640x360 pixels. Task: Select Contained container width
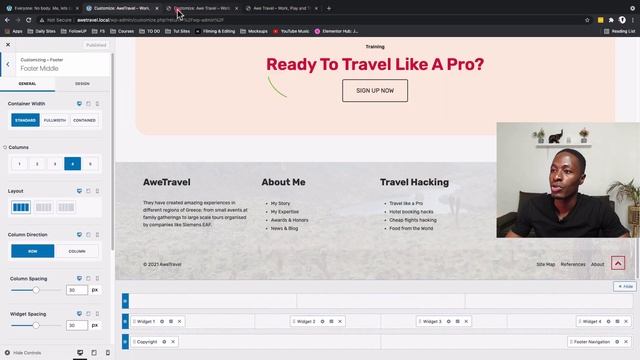pyautogui.click(x=84, y=120)
